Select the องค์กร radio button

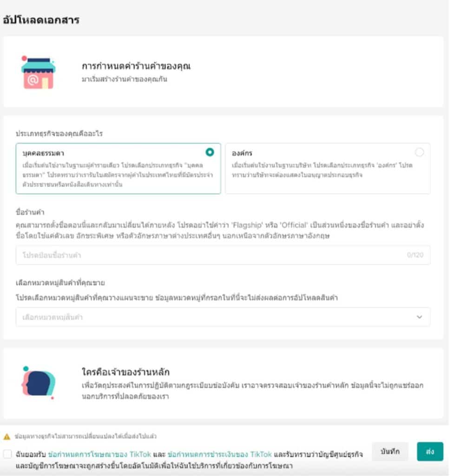[x=420, y=152]
